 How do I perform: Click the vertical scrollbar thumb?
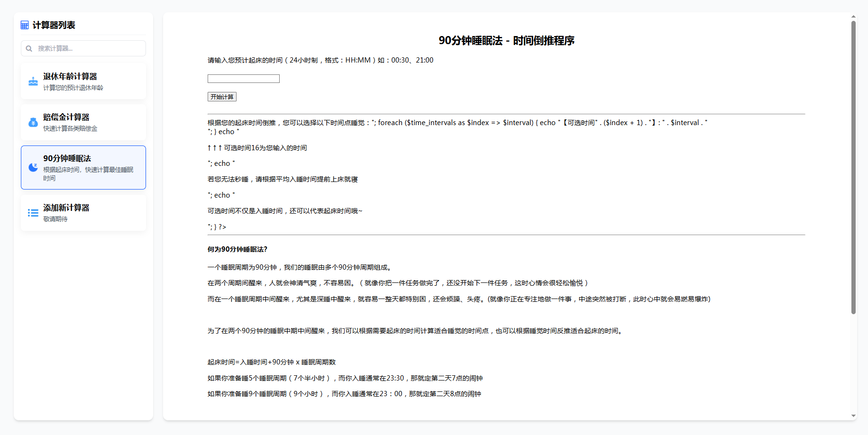click(853, 166)
